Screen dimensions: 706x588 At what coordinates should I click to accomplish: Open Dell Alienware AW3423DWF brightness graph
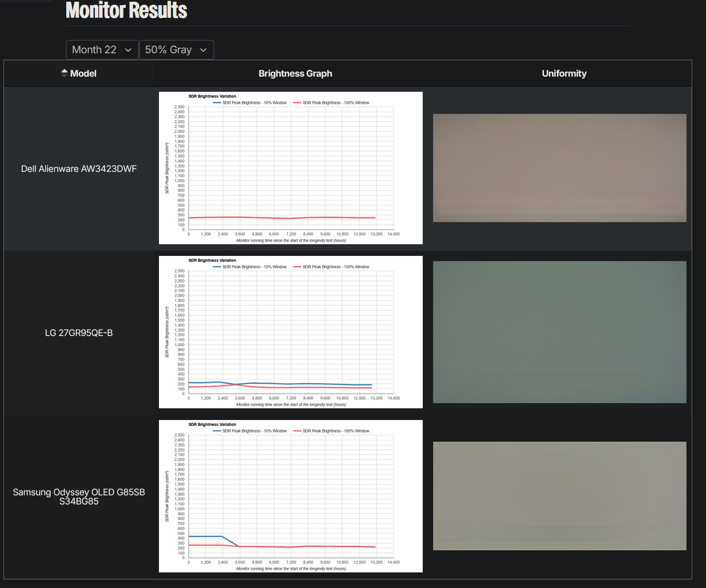coord(291,168)
